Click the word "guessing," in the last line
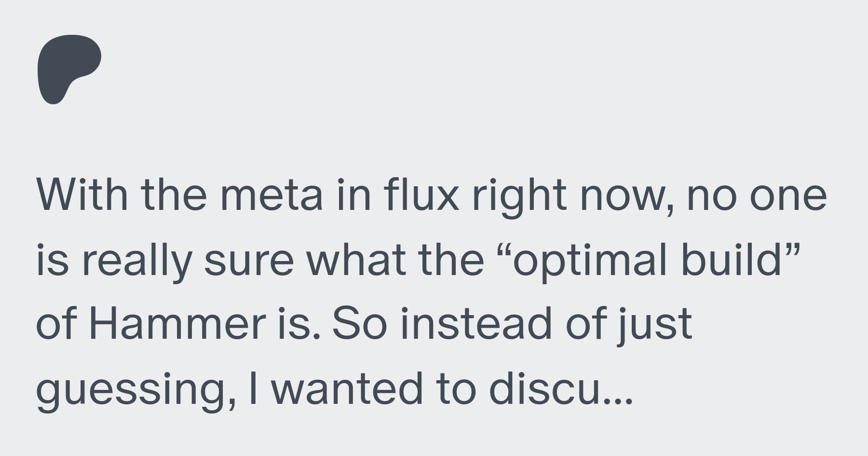 click(x=132, y=391)
